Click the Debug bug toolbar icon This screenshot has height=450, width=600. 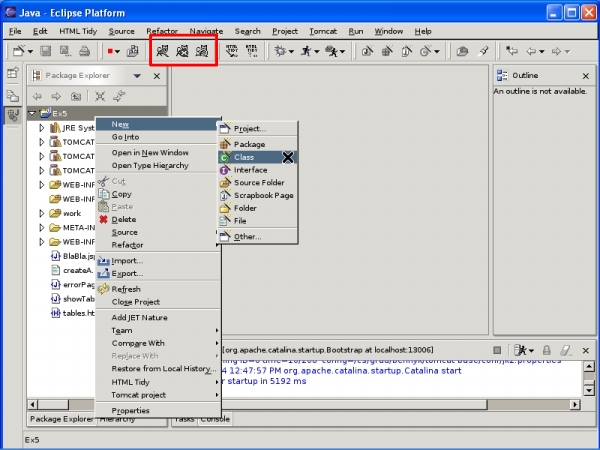(280, 51)
